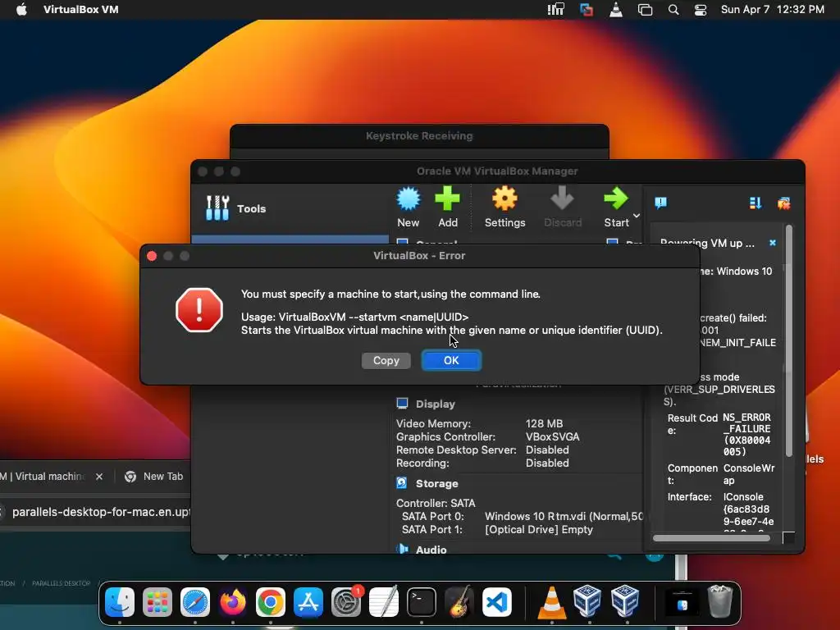Open the VM Settings gear
This screenshot has height=630, width=840.
504,207
